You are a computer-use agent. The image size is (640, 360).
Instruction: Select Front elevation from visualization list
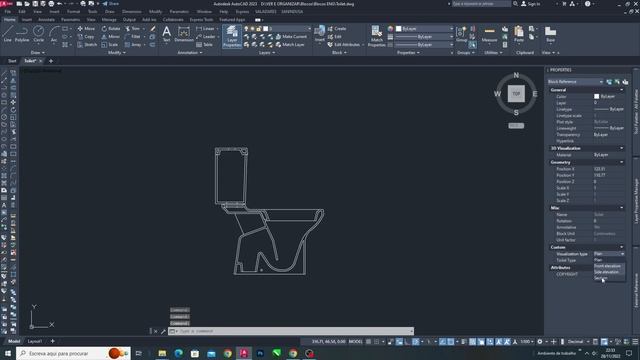pyautogui.click(x=607, y=266)
